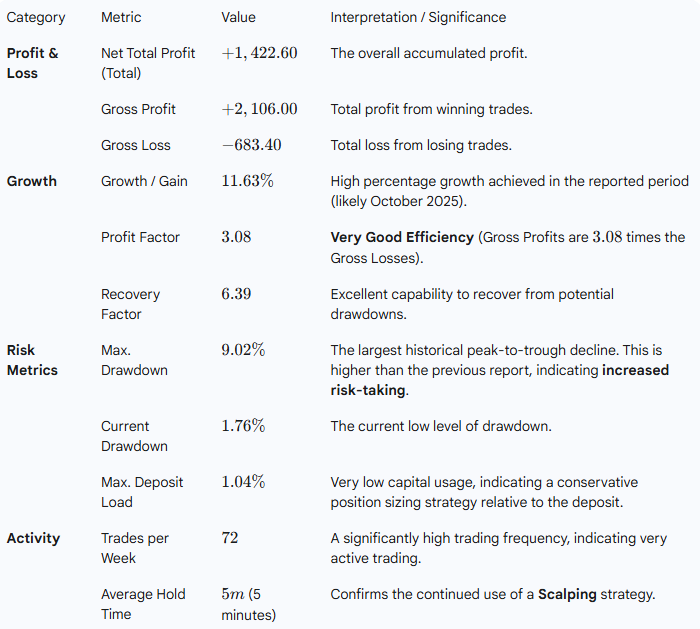Click the Category column header
This screenshot has width=700, height=629.
[36, 17]
